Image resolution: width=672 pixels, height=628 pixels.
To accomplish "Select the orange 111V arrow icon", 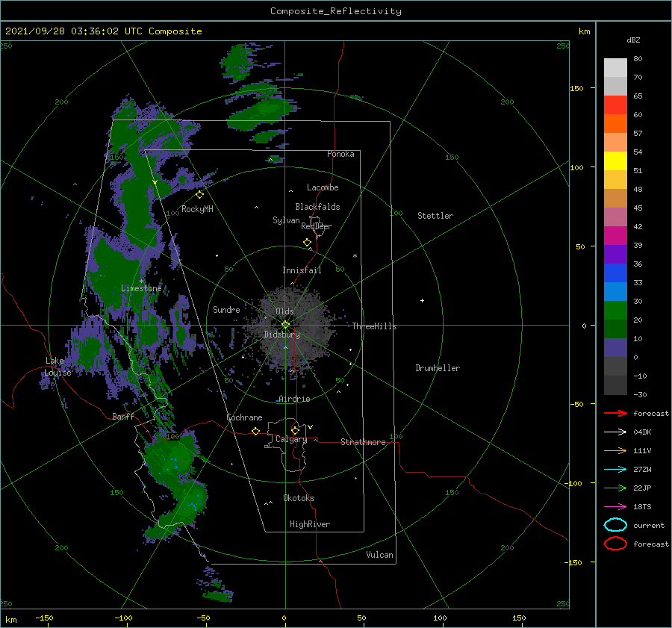I will [615, 450].
